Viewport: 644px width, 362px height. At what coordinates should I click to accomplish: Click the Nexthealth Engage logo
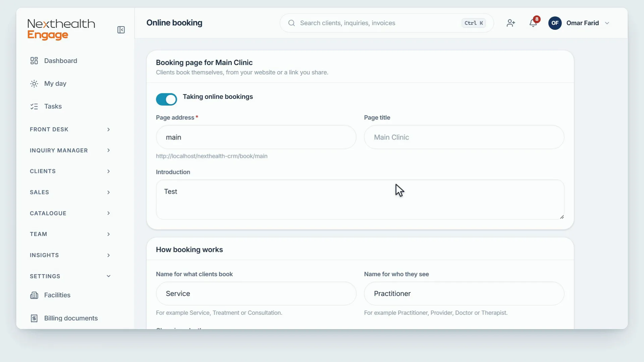coord(61,29)
